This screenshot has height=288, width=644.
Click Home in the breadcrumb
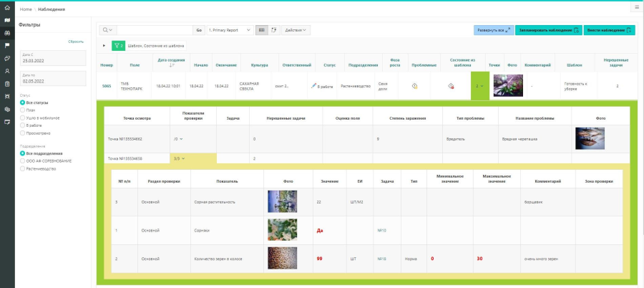[x=26, y=9]
